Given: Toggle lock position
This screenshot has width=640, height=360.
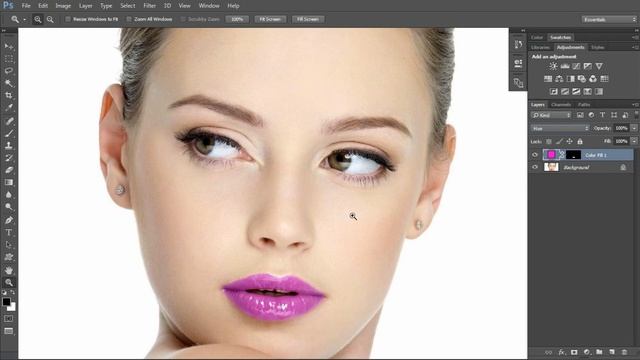Looking at the screenshot, I should click(569, 141).
